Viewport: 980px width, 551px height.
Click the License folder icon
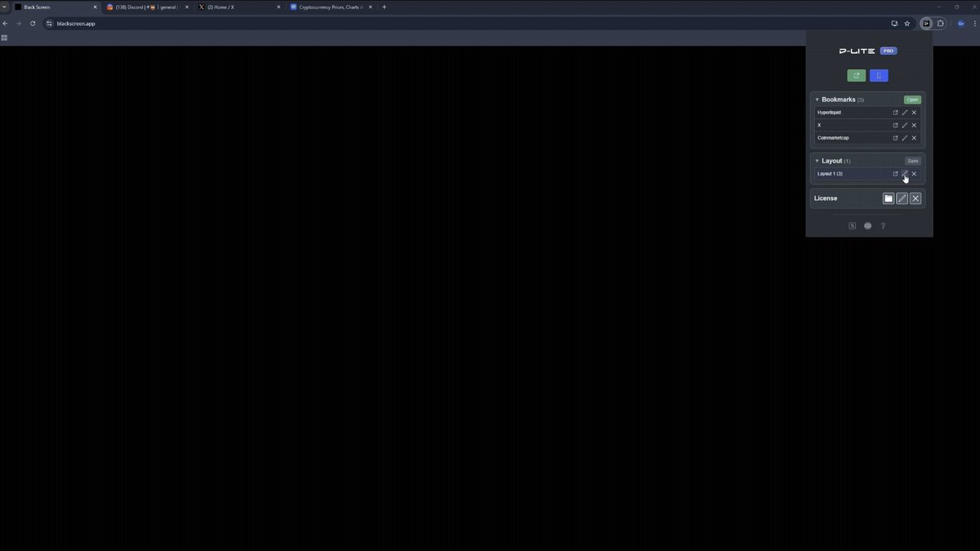[x=889, y=198]
